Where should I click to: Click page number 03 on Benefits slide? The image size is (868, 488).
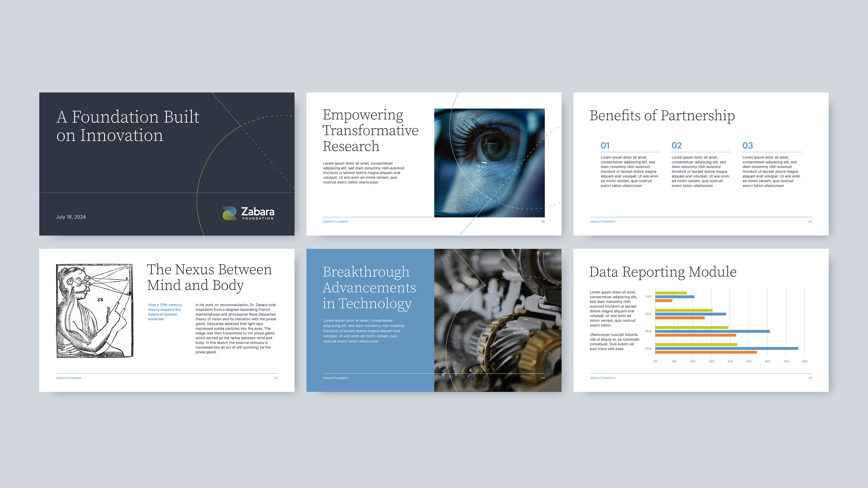tap(810, 222)
